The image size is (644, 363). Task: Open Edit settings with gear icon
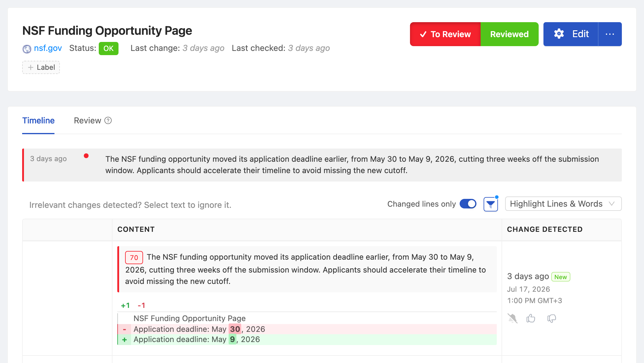click(x=571, y=34)
